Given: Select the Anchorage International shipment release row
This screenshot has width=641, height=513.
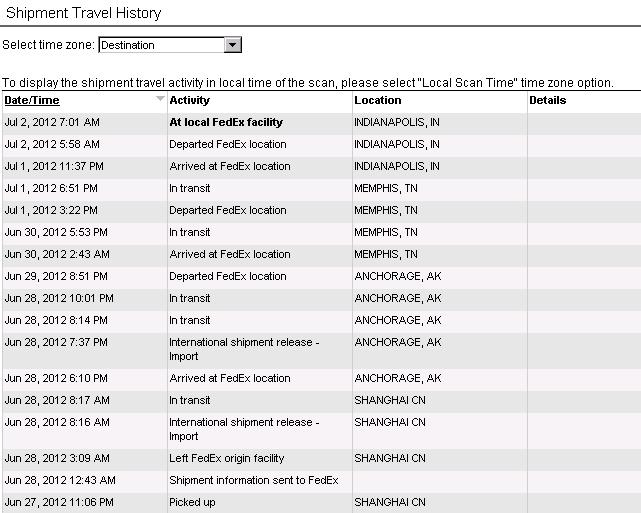Looking at the screenshot, I should click(322, 349).
